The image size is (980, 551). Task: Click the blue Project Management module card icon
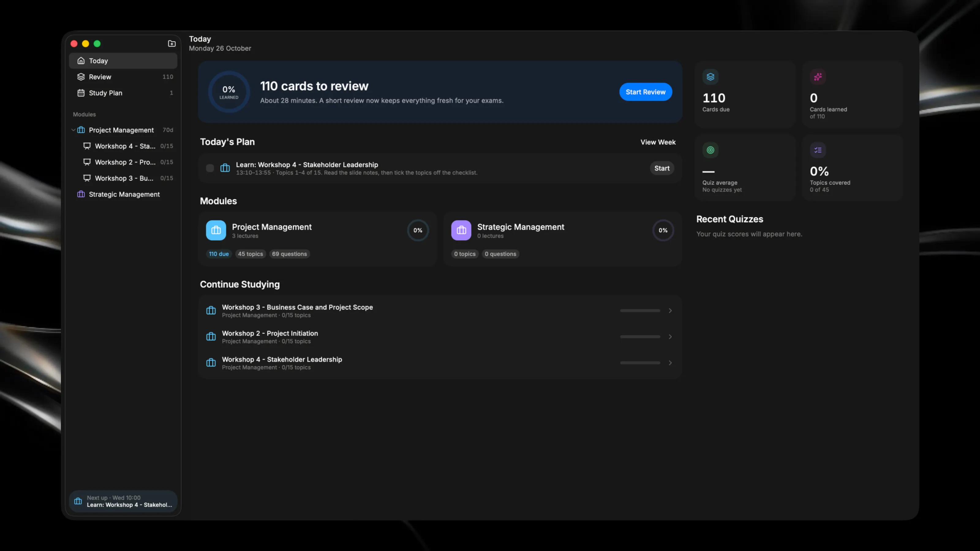point(216,230)
